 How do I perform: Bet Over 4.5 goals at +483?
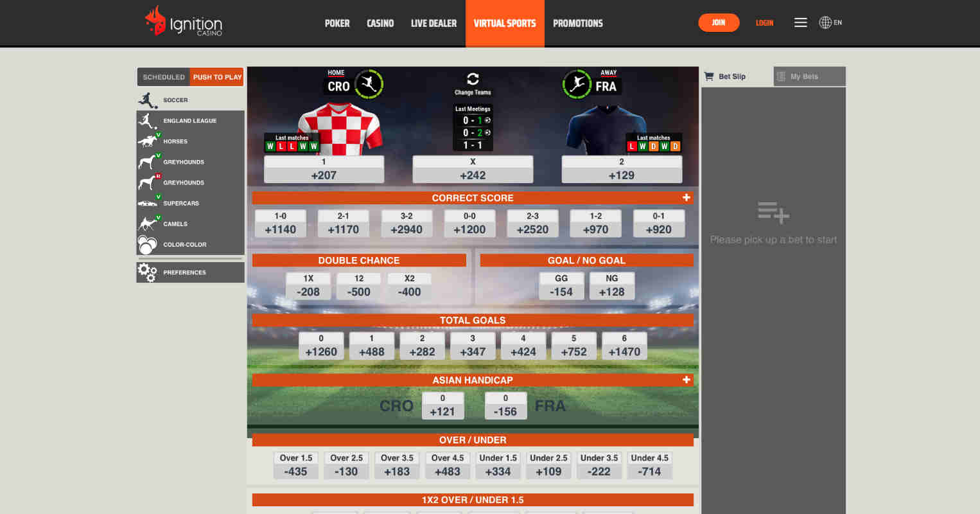click(448, 465)
